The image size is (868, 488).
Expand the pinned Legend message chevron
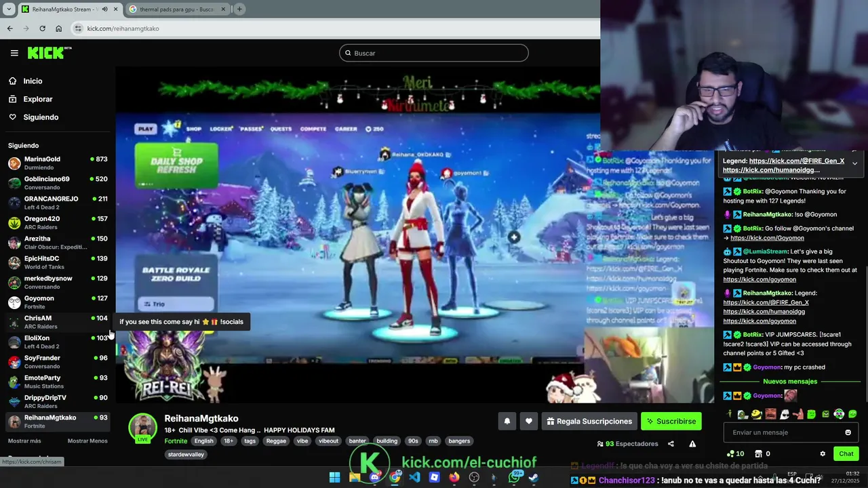(854, 163)
